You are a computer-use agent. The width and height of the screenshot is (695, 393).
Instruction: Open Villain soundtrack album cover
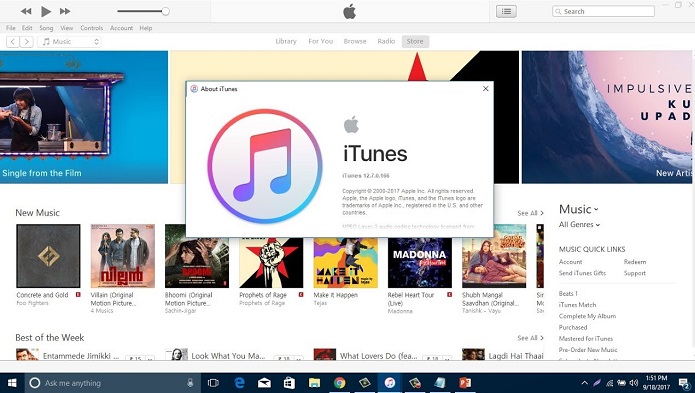[x=123, y=256]
